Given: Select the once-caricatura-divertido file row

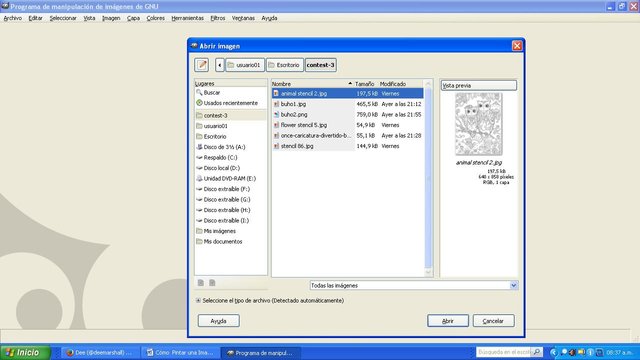Looking at the screenshot, I should [348, 136].
